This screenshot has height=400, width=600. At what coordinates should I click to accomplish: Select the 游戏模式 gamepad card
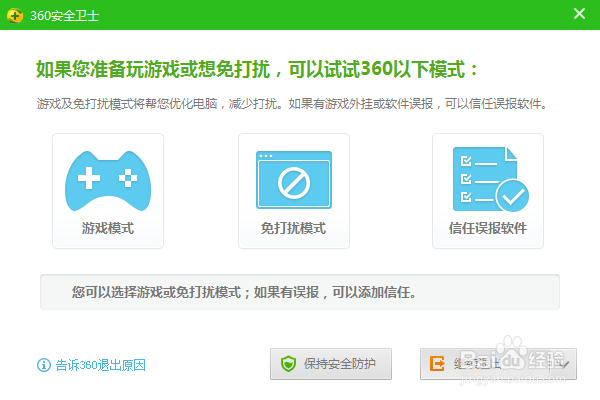[108, 191]
